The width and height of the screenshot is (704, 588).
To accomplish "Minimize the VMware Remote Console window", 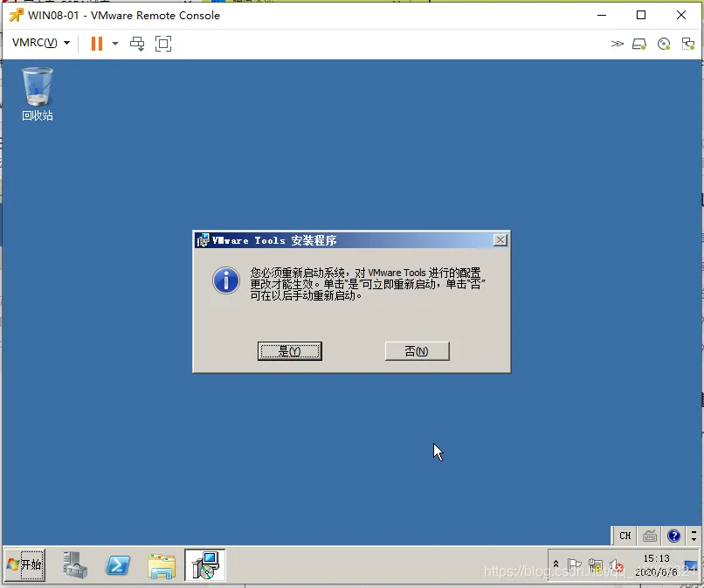I will (602, 15).
